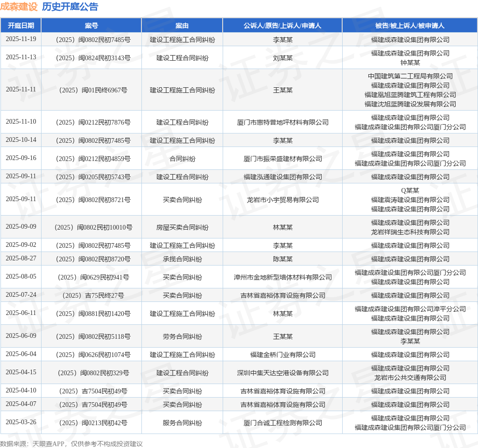Click the date 2025-11-19
Image resolution: width=478 pixels, height=448 pixels.
21,39
